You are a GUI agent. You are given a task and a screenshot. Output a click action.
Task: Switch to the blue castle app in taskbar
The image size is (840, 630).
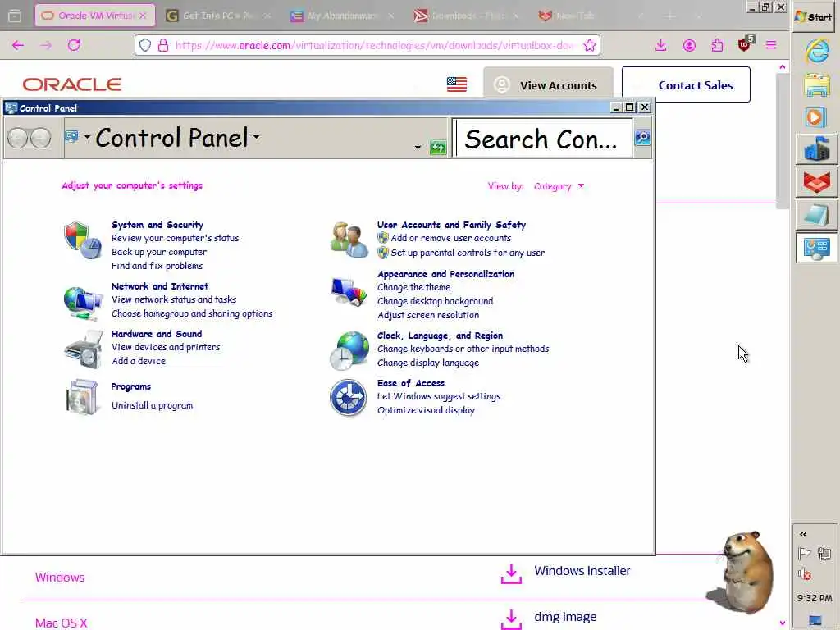coord(816,149)
